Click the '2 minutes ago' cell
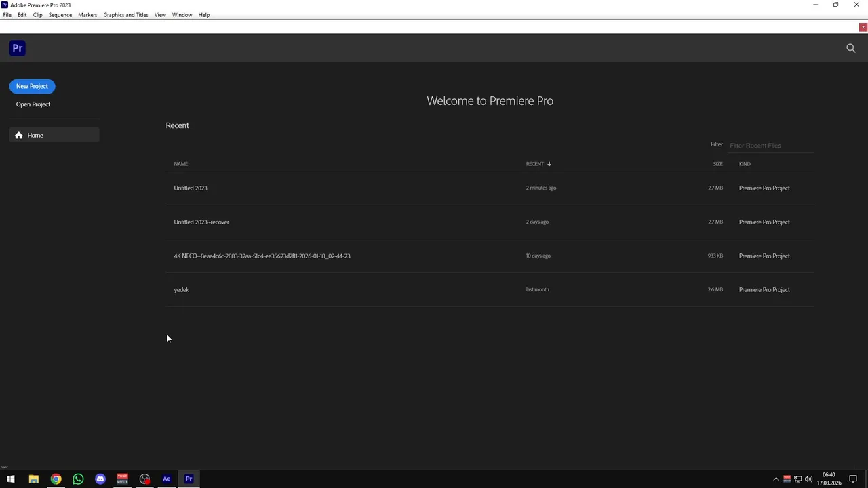This screenshot has width=868, height=488. [541, 188]
